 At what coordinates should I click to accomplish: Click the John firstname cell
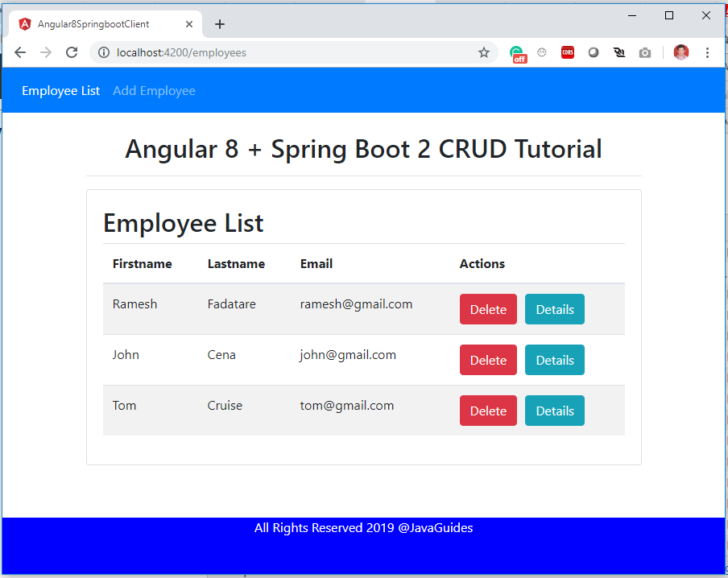[x=126, y=355]
